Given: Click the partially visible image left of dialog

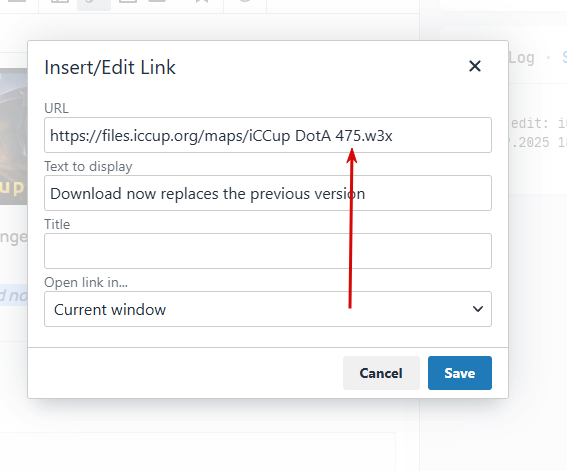Looking at the screenshot, I should click(14, 136).
